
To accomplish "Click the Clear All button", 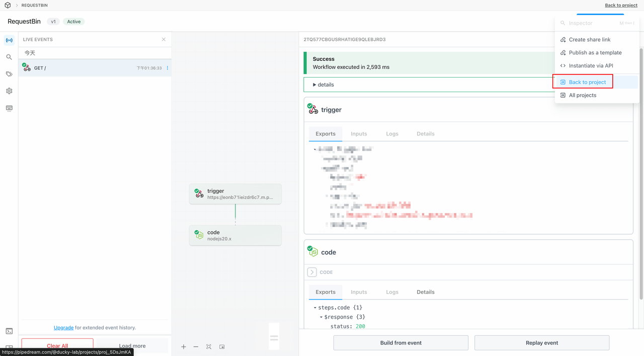I will 57,346.
